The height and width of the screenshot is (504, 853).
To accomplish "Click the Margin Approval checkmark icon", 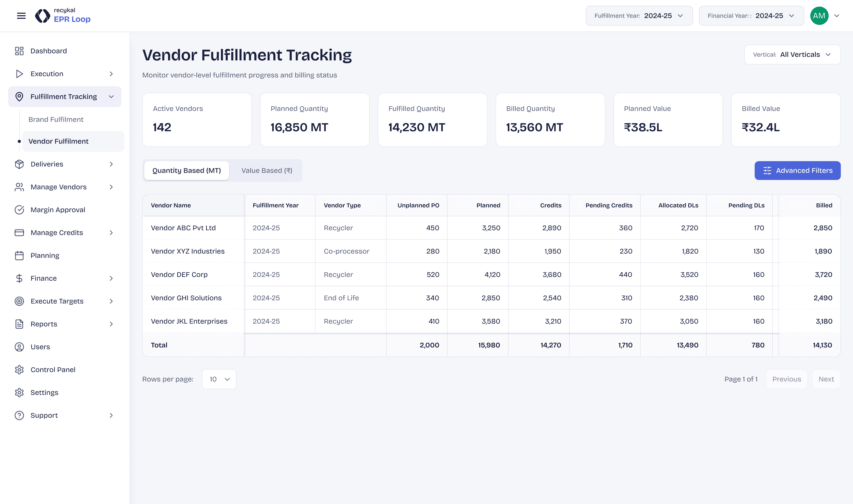I will [x=19, y=210].
